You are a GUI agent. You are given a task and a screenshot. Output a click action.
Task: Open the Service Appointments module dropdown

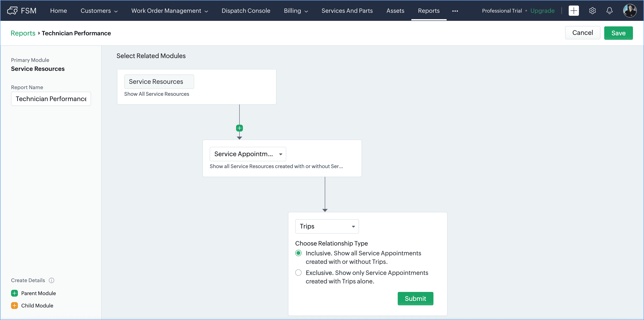(x=248, y=154)
